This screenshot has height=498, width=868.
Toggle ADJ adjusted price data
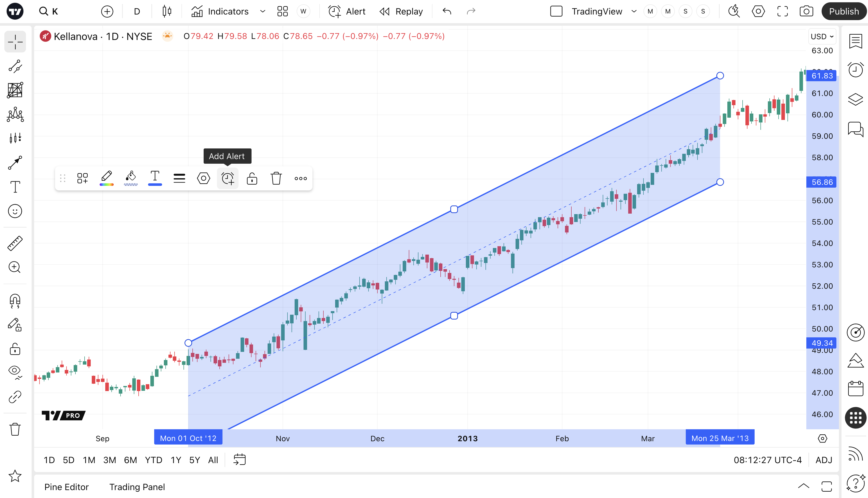coord(823,460)
